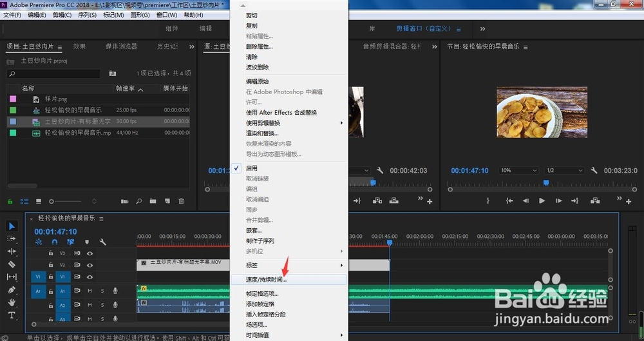Screen dimensions: 644x341
Task: Click the trash Clear icon in project panel
Action: tap(181, 201)
